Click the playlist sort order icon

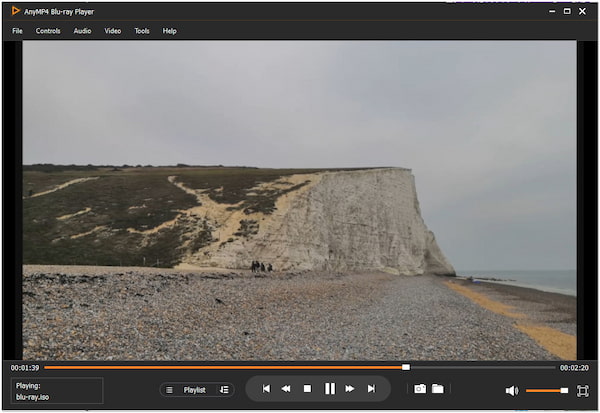click(x=224, y=390)
